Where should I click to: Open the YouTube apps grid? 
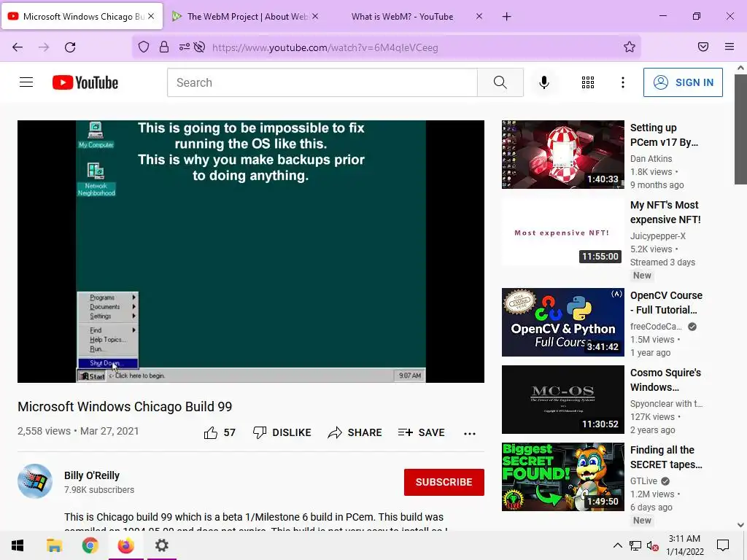[588, 82]
